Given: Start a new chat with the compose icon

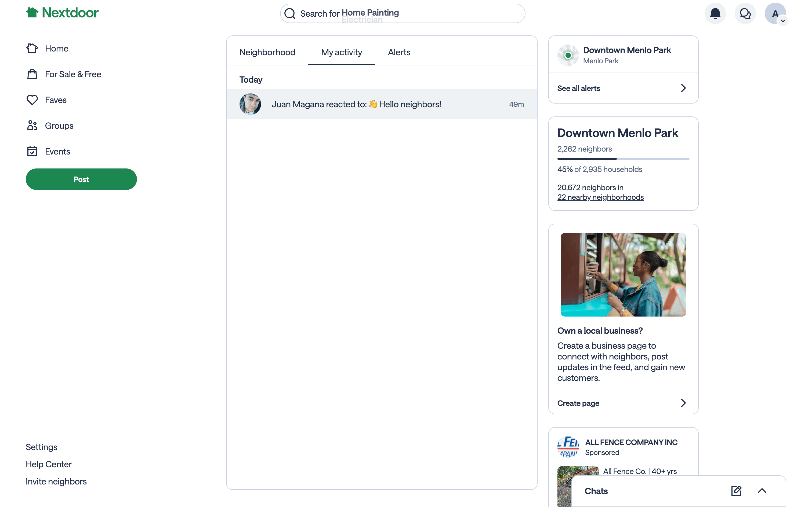Looking at the screenshot, I should point(736,491).
